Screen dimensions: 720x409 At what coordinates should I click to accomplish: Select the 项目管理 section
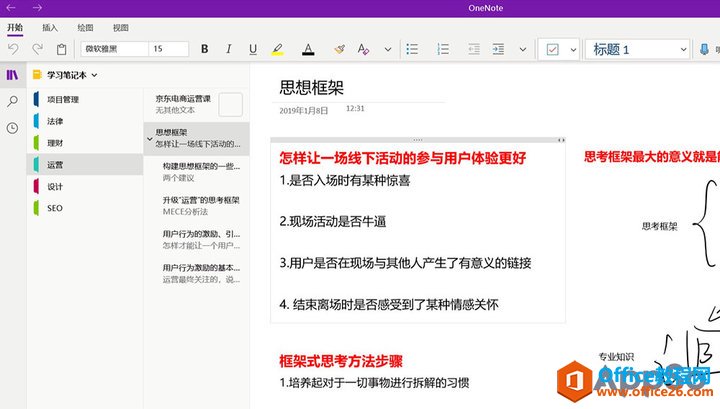pyautogui.click(x=63, y=99)
